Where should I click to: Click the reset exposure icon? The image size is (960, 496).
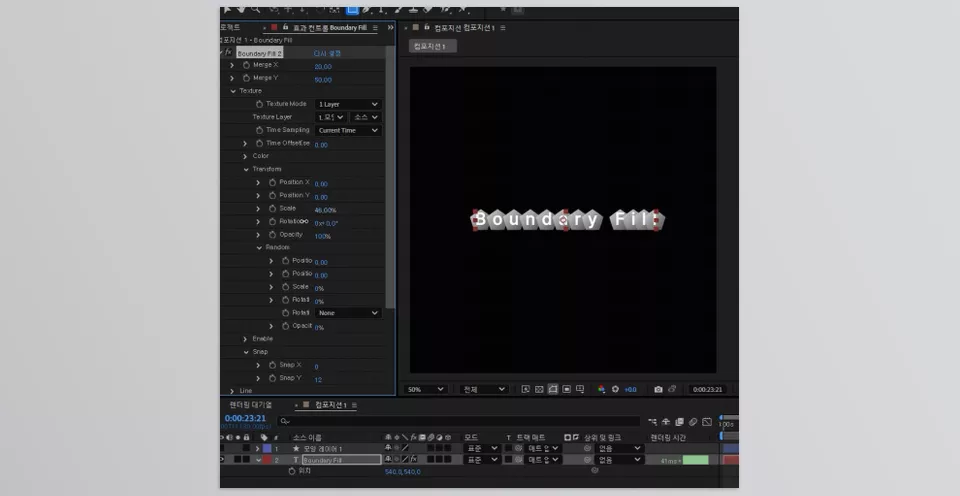pos(615,389)
